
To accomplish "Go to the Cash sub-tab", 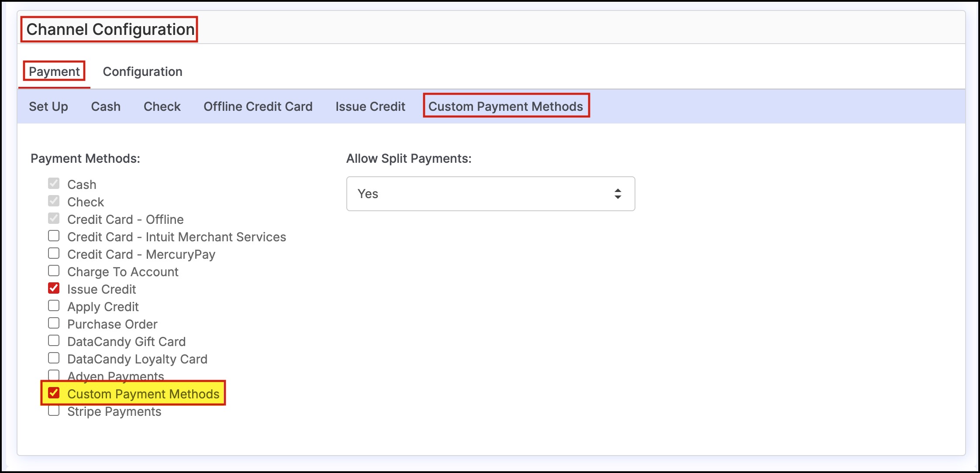I will [106, 106].
